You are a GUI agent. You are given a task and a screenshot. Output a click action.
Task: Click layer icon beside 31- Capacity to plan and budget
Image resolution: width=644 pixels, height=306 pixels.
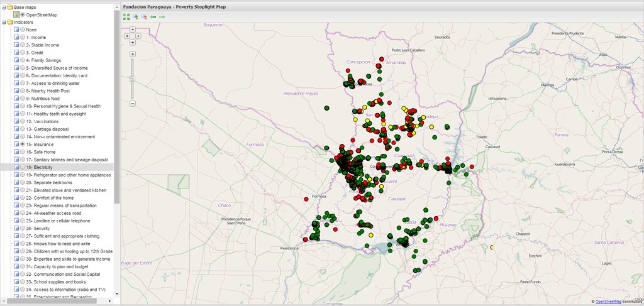[16, 266]
